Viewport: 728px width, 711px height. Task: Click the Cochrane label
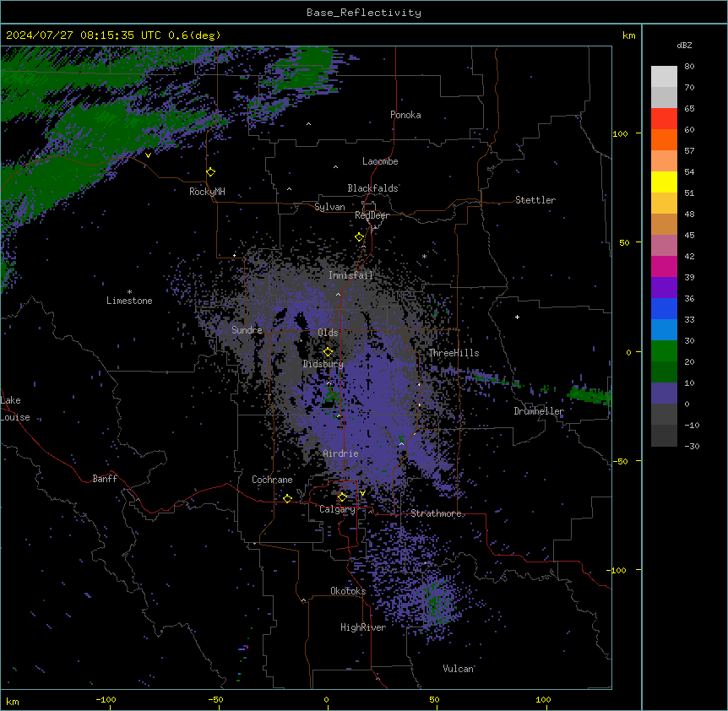click(272, 480)
